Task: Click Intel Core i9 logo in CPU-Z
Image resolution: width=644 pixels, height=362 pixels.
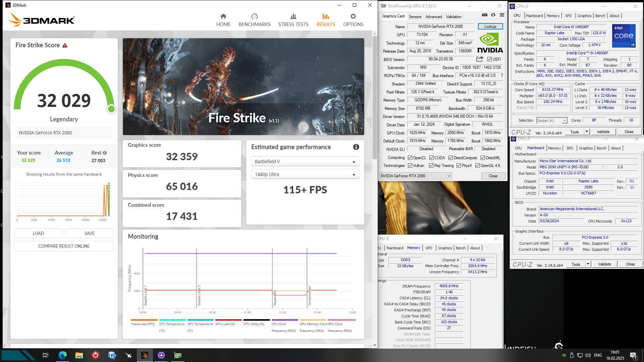Action: pos(624,35)
